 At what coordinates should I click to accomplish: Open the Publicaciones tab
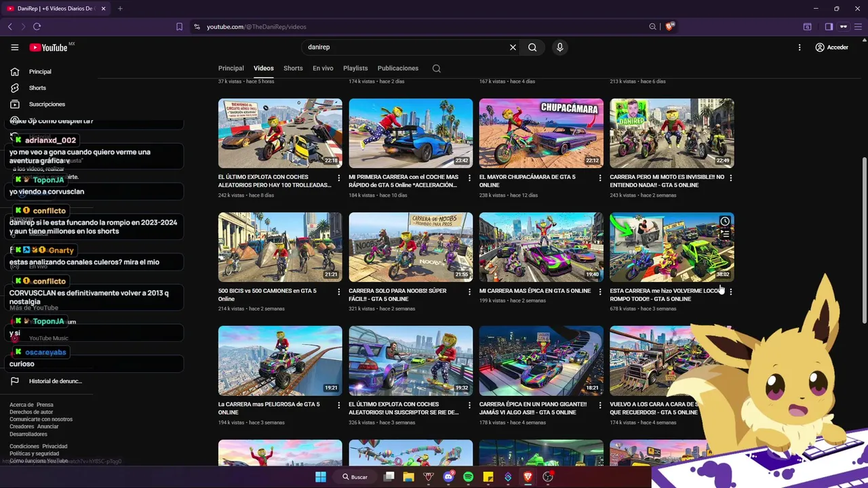click(x=398, y=68)
